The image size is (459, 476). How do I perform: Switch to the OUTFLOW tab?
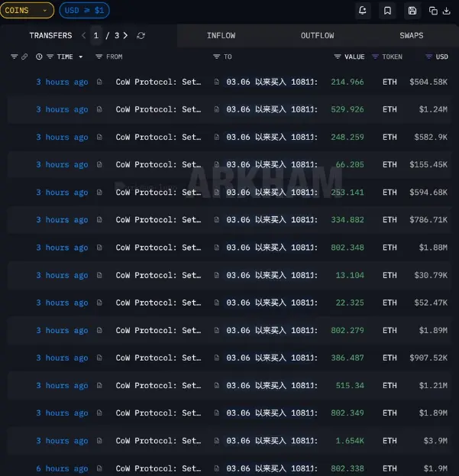[317, 35]
